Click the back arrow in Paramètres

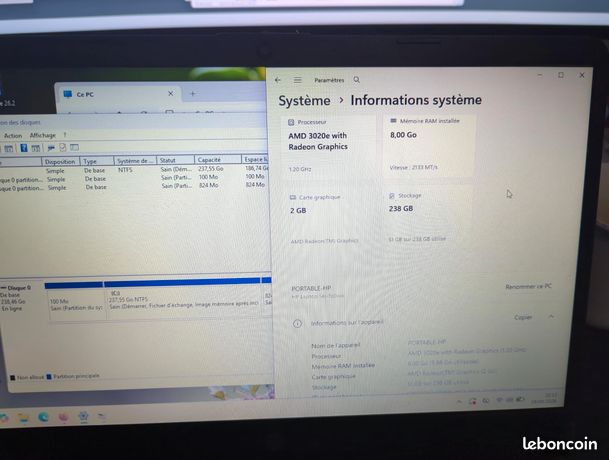pos(278,80)
